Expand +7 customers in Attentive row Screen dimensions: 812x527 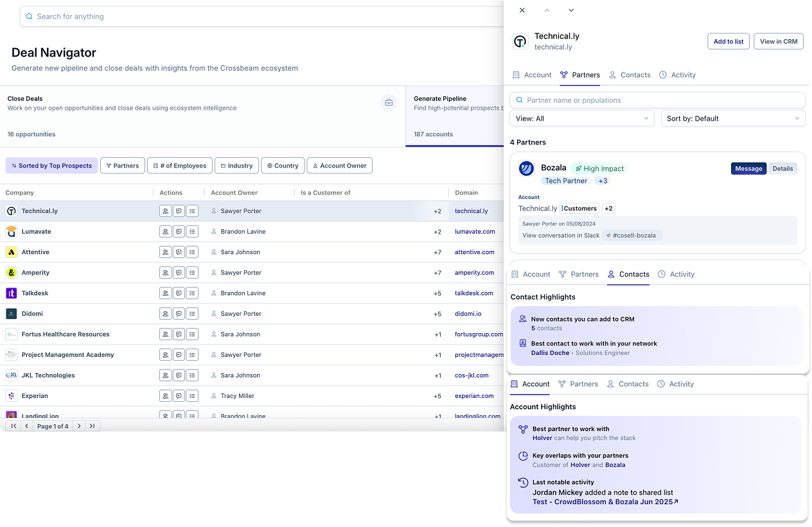pyautogui.click(x=437, y=252)
